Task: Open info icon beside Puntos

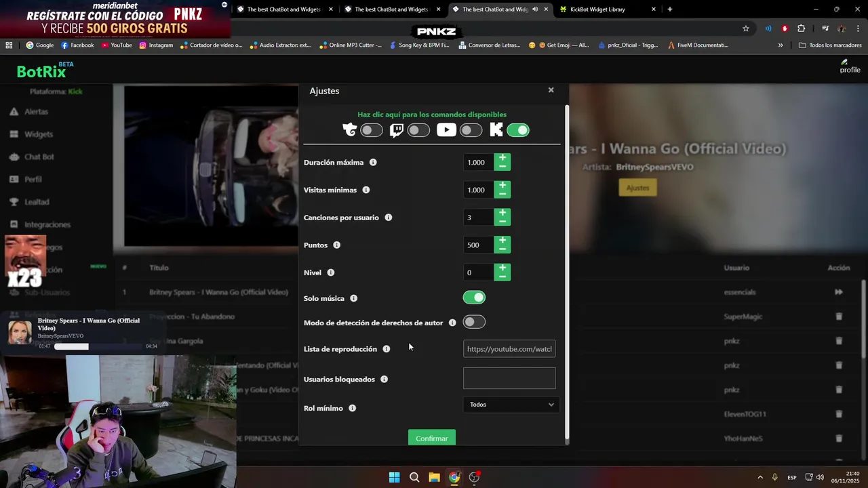Action: (337, 245)
